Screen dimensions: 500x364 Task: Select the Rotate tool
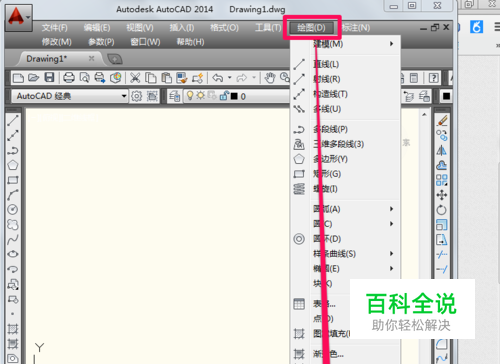pyautogui.click(x=442, y=210)
